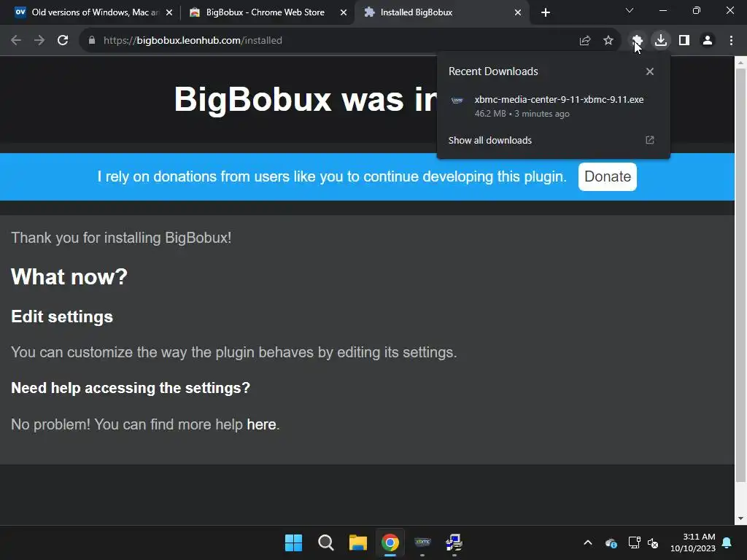
Task: Click 'Thank you for installing BigBobux!' text
Action: (121, 238)
